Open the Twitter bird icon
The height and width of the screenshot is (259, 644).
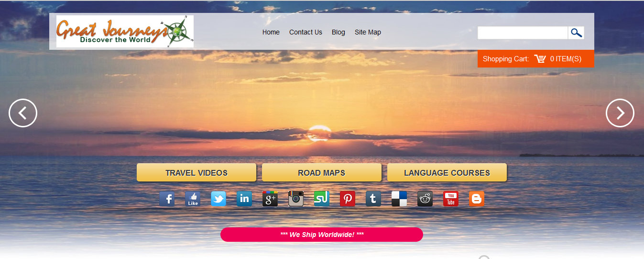218,199
